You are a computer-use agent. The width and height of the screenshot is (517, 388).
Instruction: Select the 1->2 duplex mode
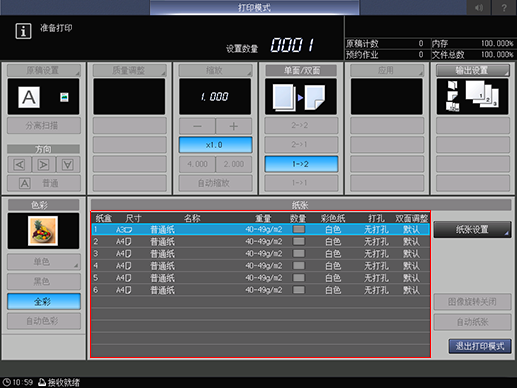[301, 164]
